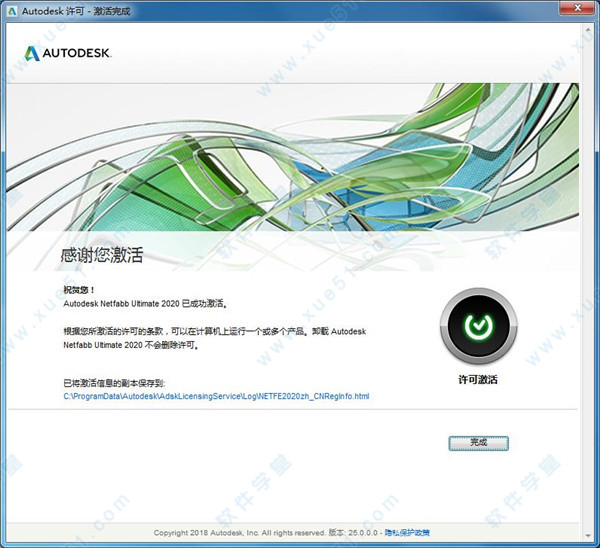Open the NETFE2020zh_CNRegInfo.html log file link

[216, 396]
